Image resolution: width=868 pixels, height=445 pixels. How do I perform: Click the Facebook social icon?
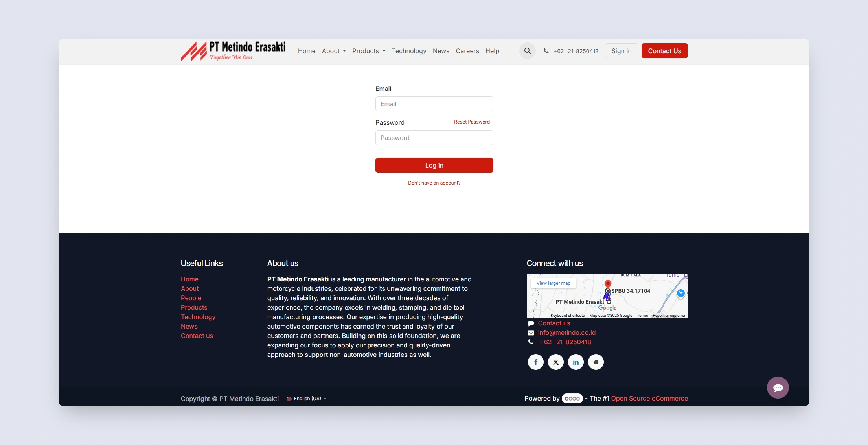click(535, 362)
